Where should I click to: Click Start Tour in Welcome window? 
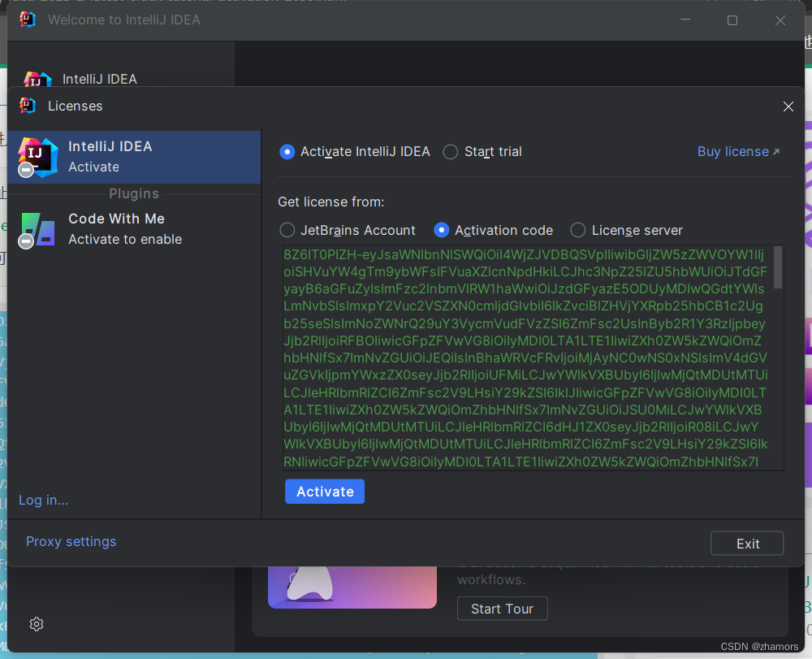pyautogui.click(x=503, y=609)
